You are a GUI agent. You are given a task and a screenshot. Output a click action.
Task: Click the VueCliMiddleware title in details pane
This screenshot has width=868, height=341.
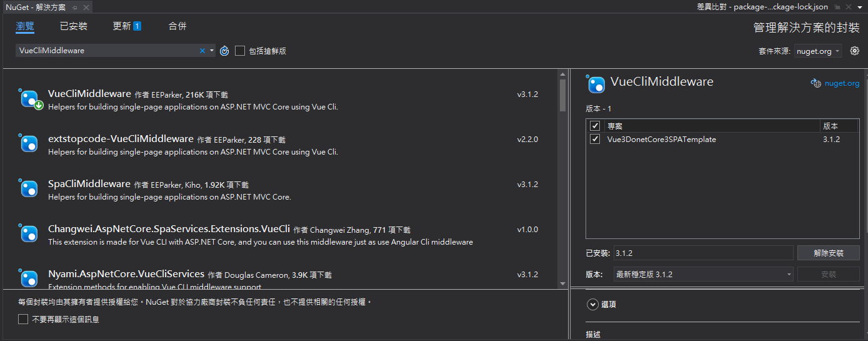662,82
